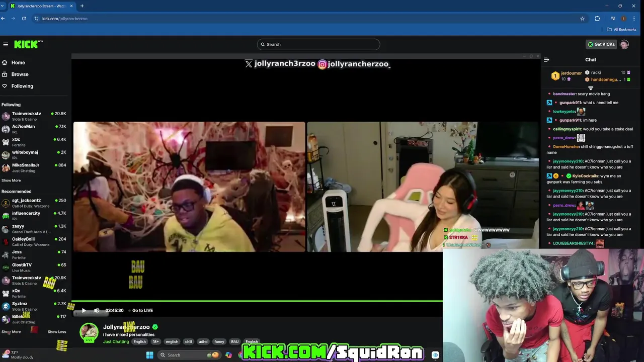644x362 pixels.
Task: Click jerdoumor top gifter entry
Action: (567, 76)
